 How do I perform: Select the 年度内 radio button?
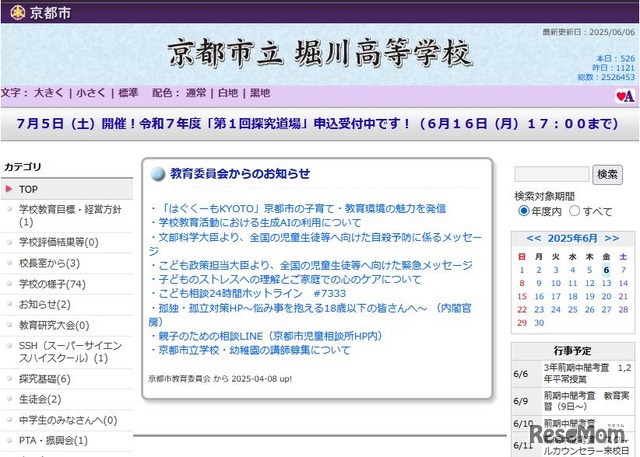click(x=523, y=211)
